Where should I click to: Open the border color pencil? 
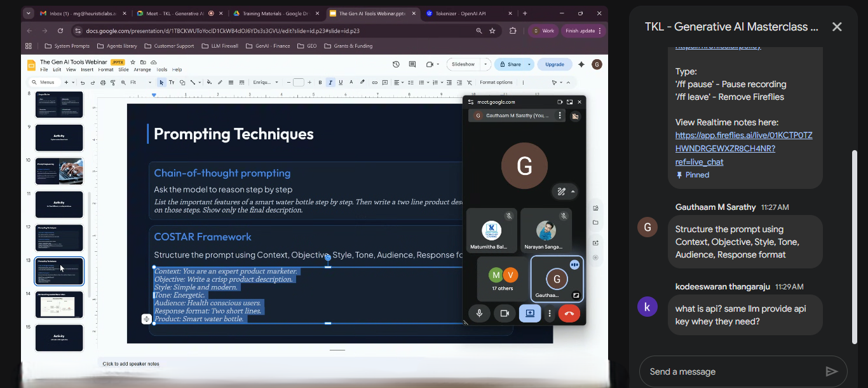tap(220, 83)
